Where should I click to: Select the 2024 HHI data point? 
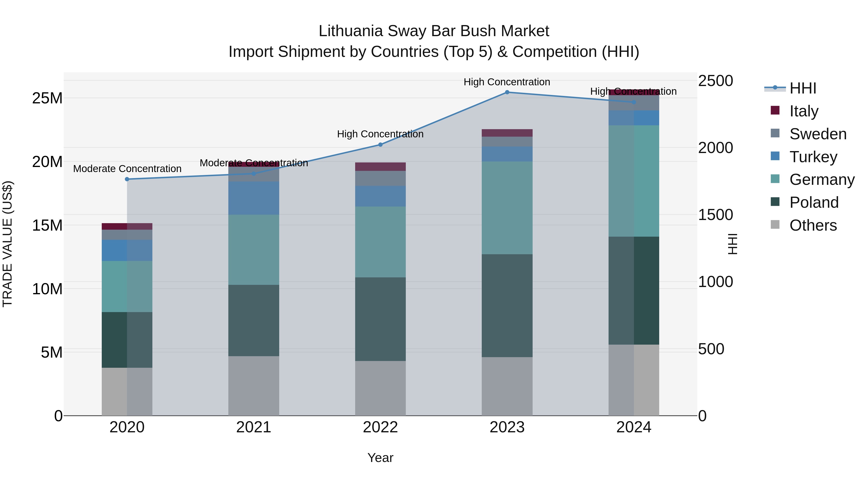click(x=634, y=102)
